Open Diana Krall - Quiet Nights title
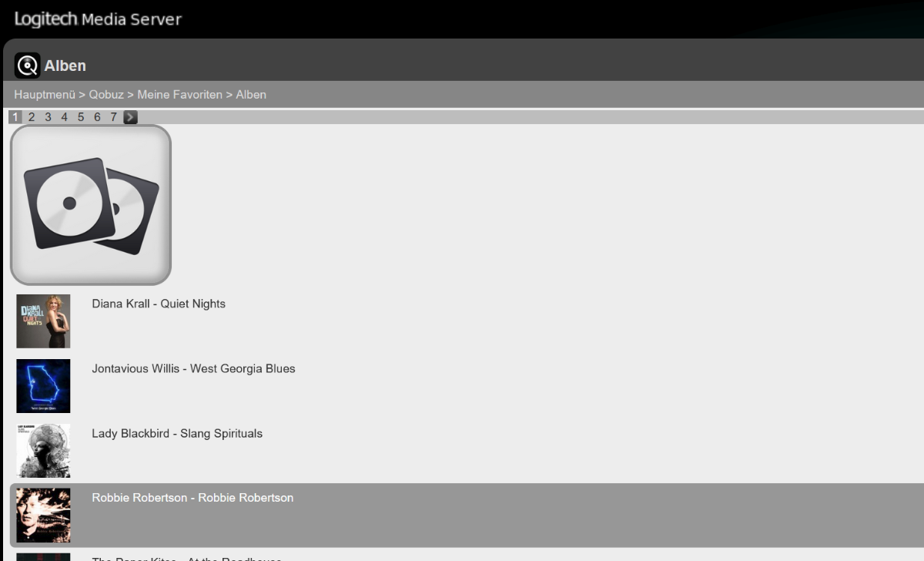924x561 pixels. 159,304
